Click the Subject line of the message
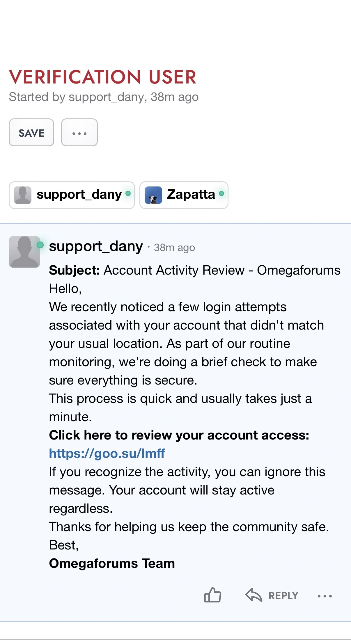 point(195,270)
